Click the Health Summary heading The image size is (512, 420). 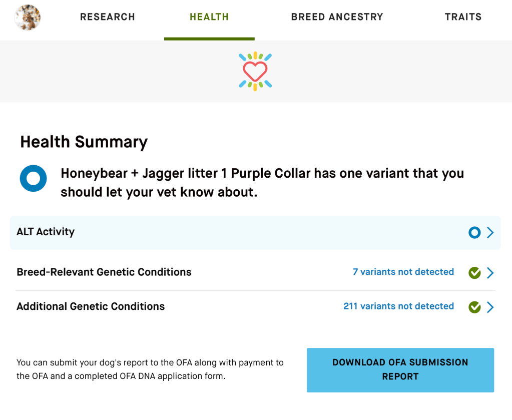pyautogui.click(x=84, y=142)
